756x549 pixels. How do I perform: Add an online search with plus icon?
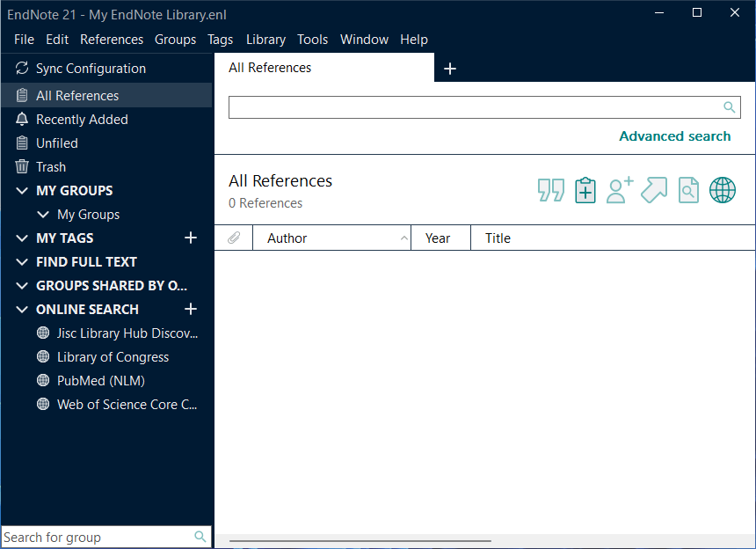click(x=191, y=309)
